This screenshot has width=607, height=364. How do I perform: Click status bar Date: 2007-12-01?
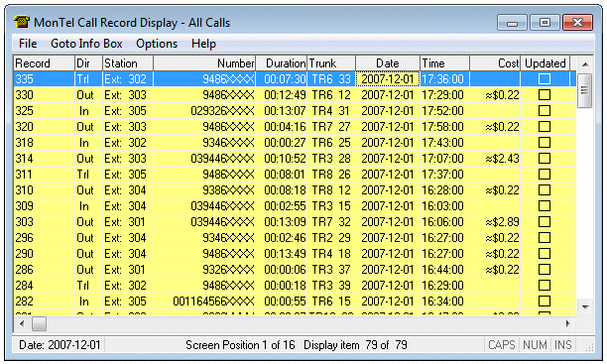pos(60,344)
